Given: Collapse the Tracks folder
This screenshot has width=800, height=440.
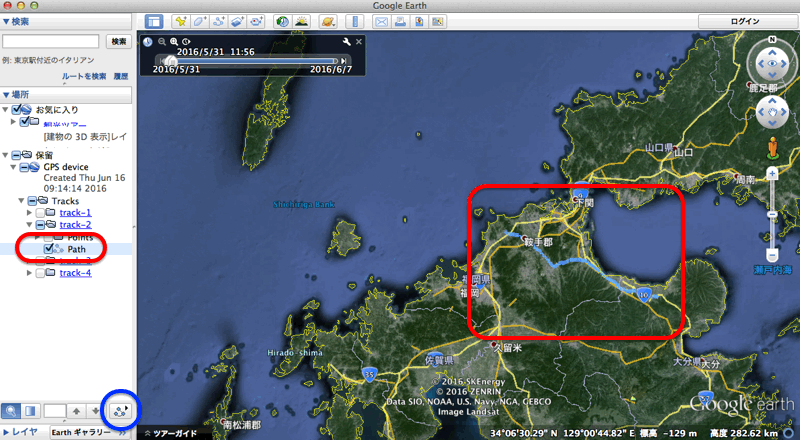Looking at the screenshot, I should click(x=20, y=201).
